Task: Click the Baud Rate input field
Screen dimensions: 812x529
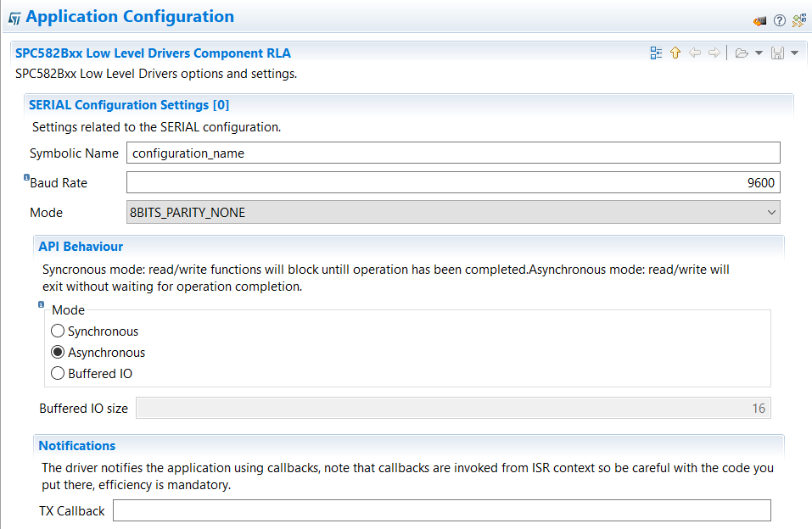Action: tap(453, 183)
